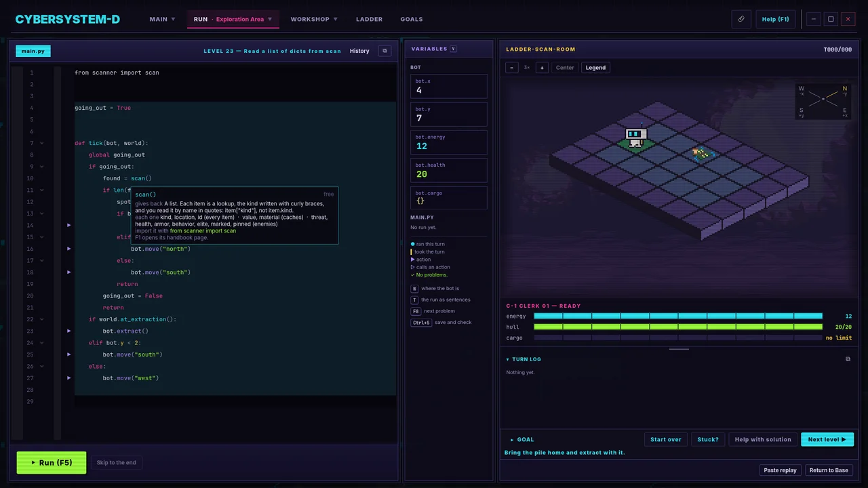The image size is (868, 488).
Task: Click the W key hint for bot location
Action: 415,289
